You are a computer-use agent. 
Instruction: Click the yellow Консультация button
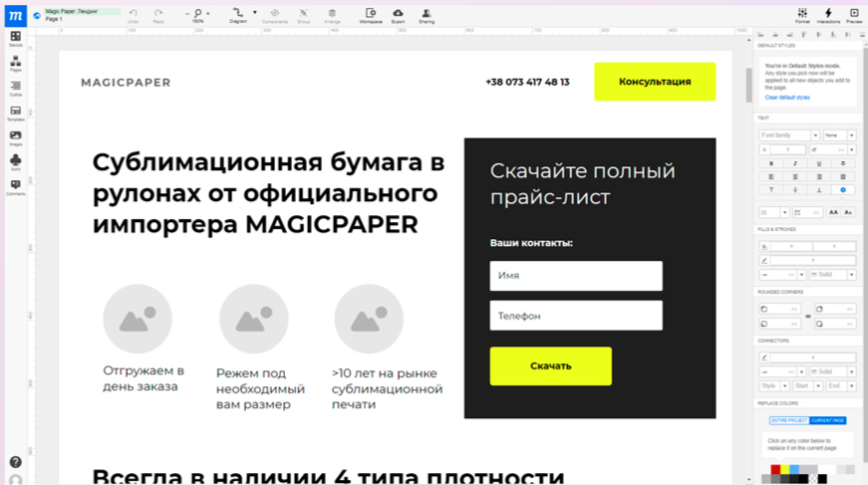point(655,82)
